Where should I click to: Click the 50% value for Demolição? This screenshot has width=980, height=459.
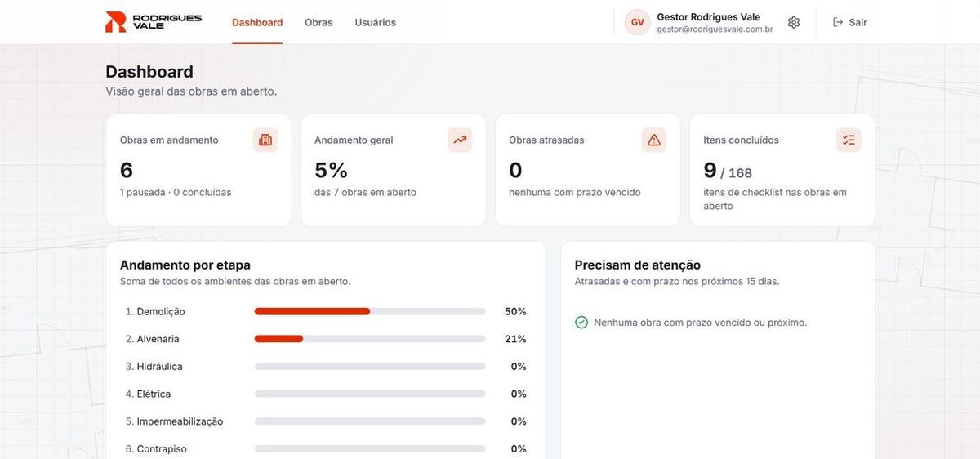click(515, 311)
